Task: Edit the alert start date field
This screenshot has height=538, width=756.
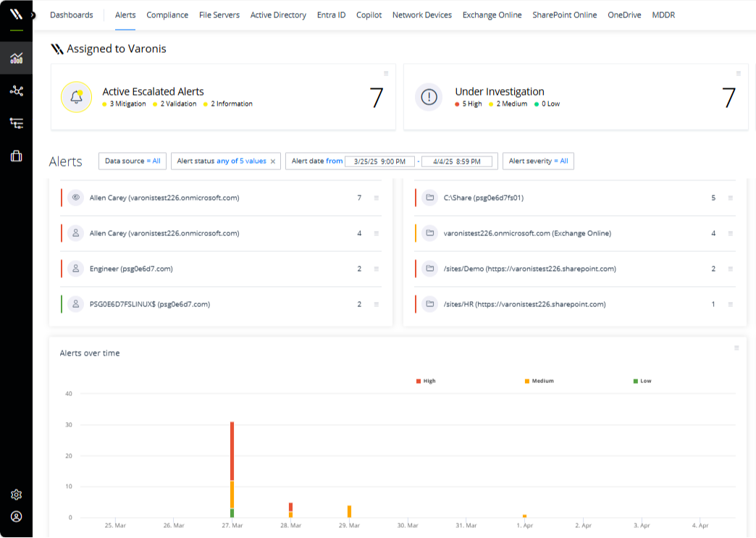Action: click(x=379, y=161)
